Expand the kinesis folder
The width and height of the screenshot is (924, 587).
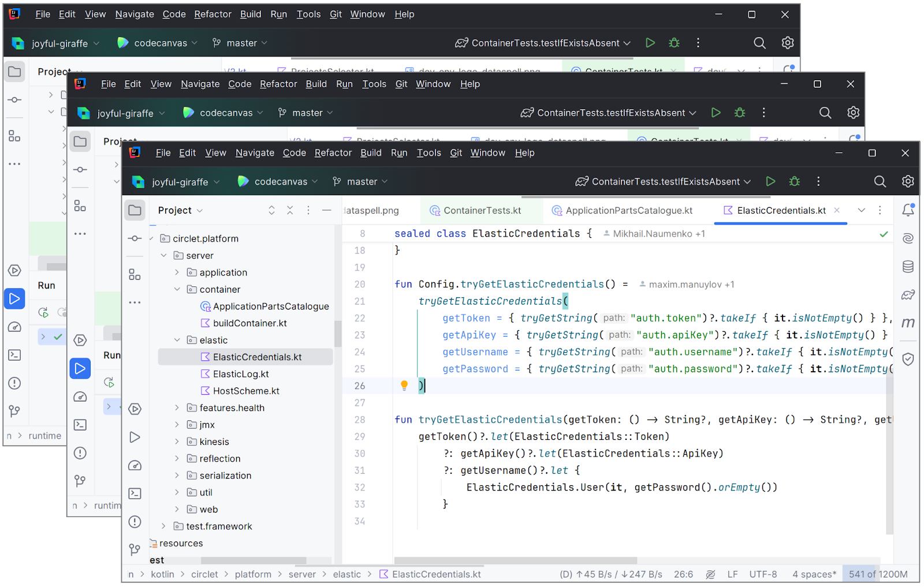pyautogui.click(x=177, y=442)
